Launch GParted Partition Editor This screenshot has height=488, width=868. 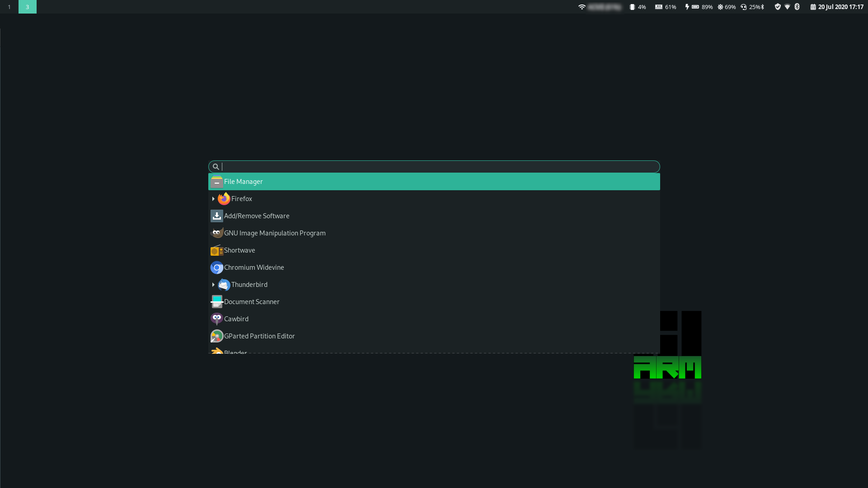(x=259, y=336)
